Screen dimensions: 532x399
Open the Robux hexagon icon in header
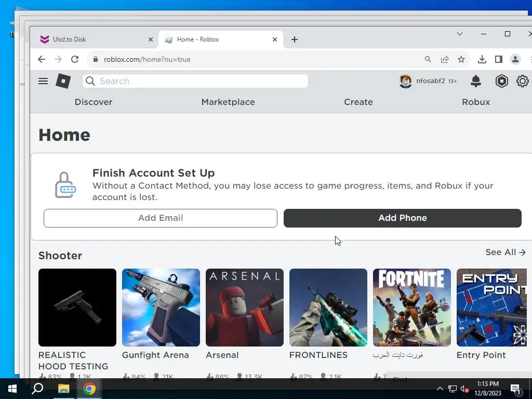501,81
